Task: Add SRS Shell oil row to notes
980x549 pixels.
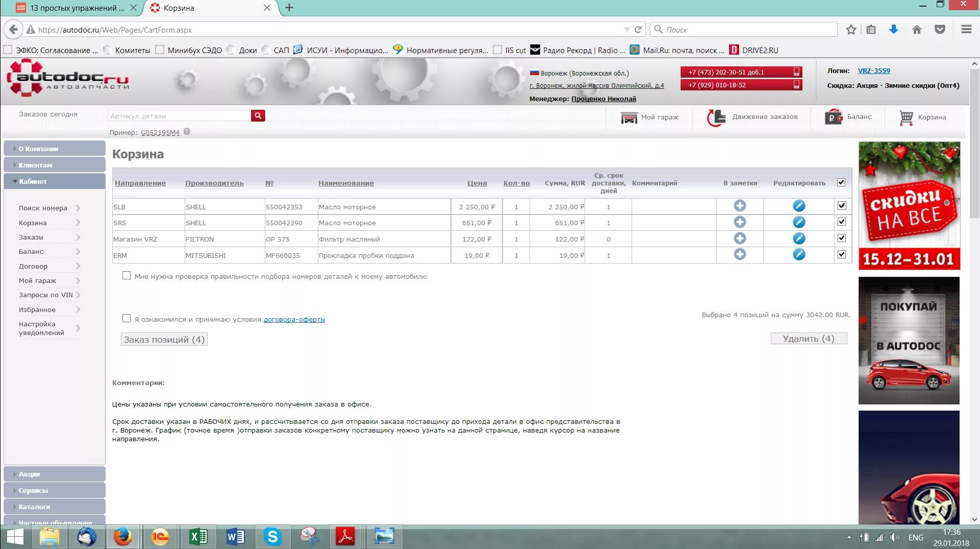Action: coord(740,222)
